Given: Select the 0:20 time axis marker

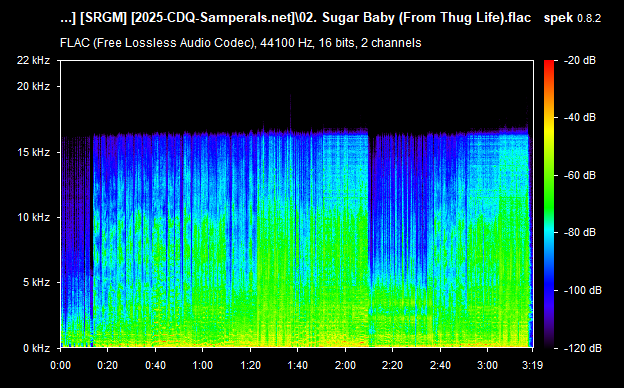Looking at the screenshot, I should point(107,365).
